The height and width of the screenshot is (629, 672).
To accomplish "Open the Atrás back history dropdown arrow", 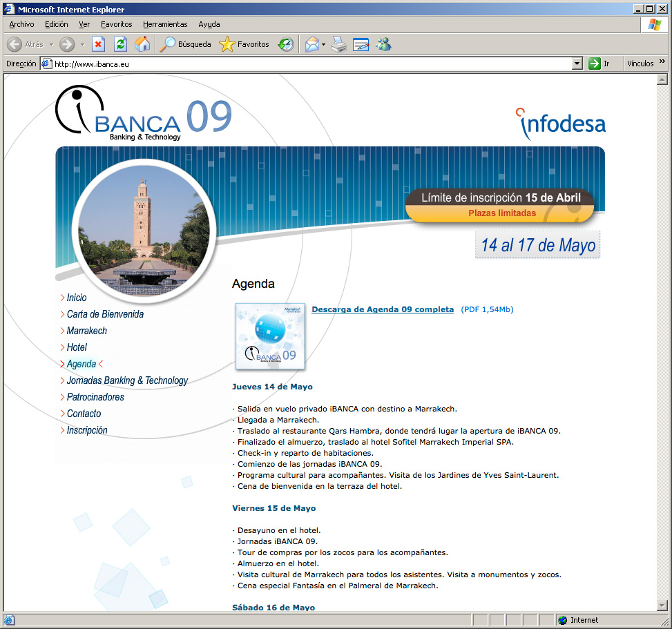I will click(51, 45).
